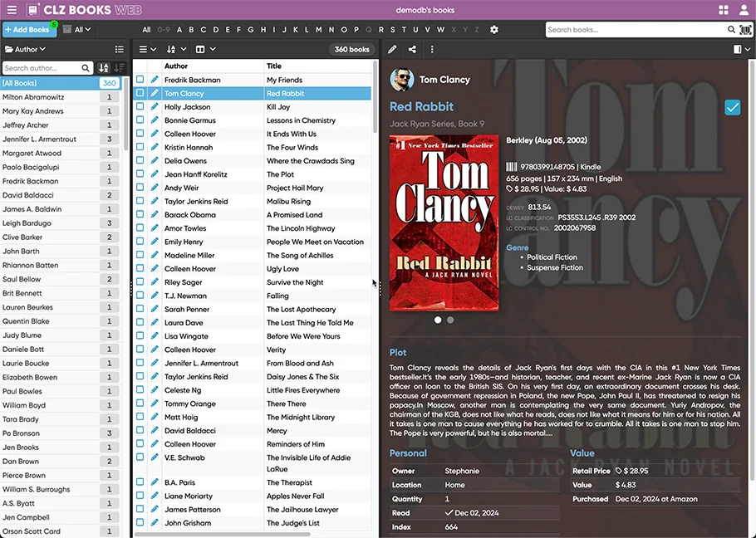Sort by the Title column header
The height and width of the screenshot is (538, 756).
tap(274, 66)
